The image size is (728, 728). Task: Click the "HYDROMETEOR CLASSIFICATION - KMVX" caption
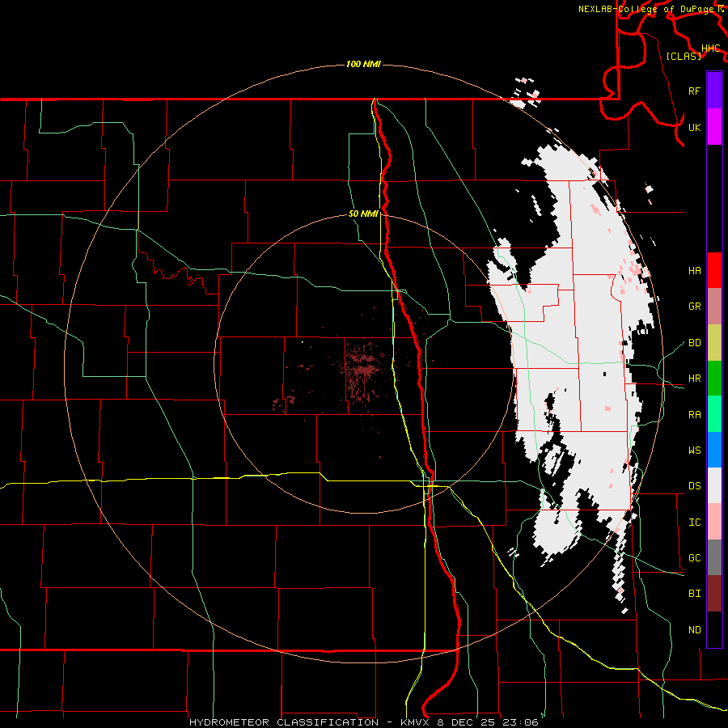pyautogui.click(x=313, y=722)
